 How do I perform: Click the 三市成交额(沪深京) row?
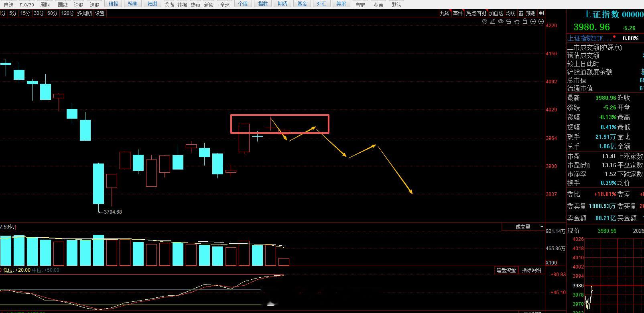point(605,47)
